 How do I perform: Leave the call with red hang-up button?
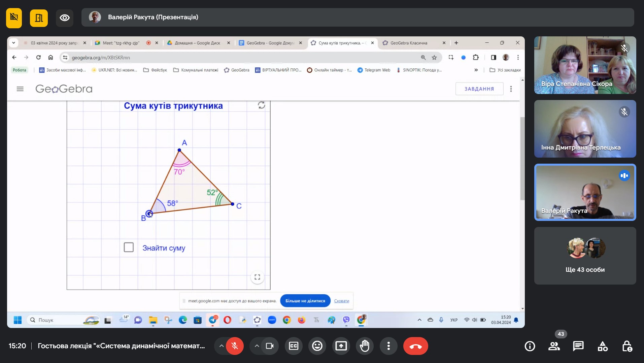coord(415,346)
